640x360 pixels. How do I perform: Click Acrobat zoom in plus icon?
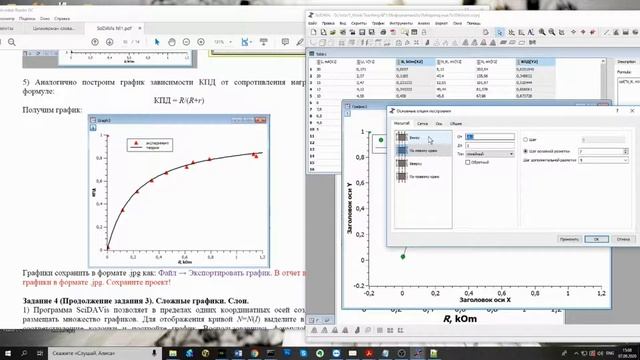pos(201,42)
